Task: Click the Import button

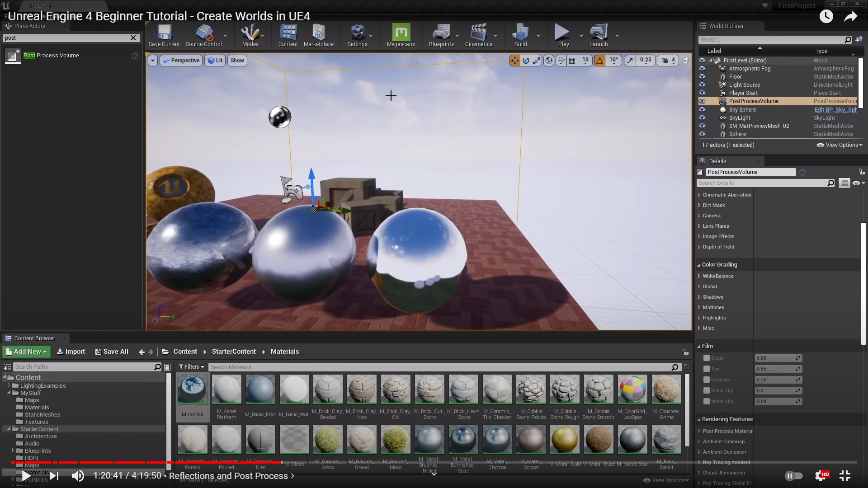Action: [71, 352]
